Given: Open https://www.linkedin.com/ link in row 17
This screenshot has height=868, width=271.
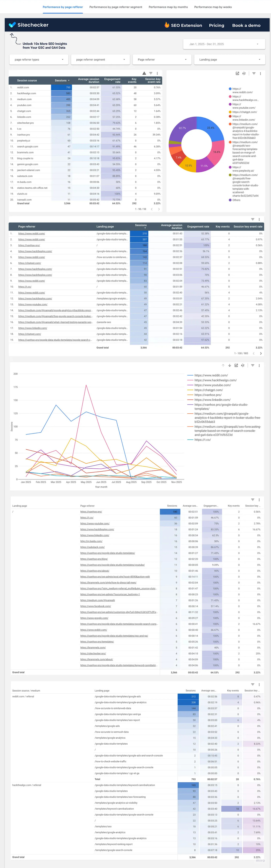Looking at the screenshot, I should (x=33, y=328).
